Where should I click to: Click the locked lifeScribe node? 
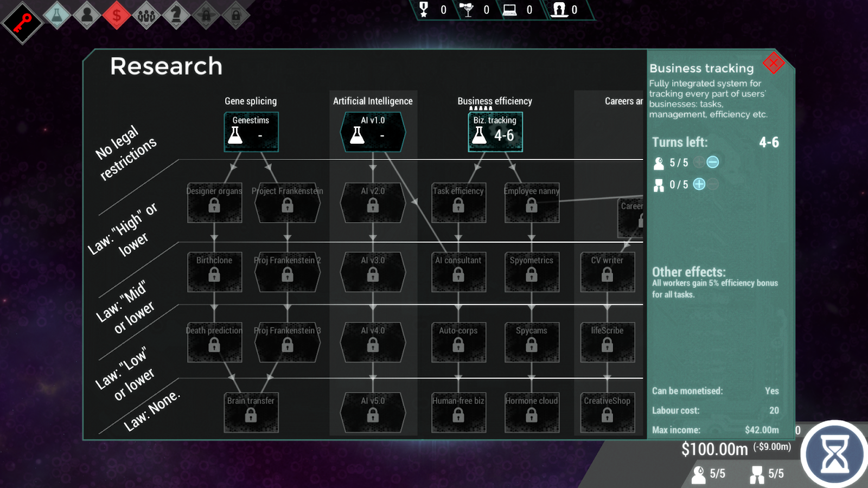[x=607, y=342]
